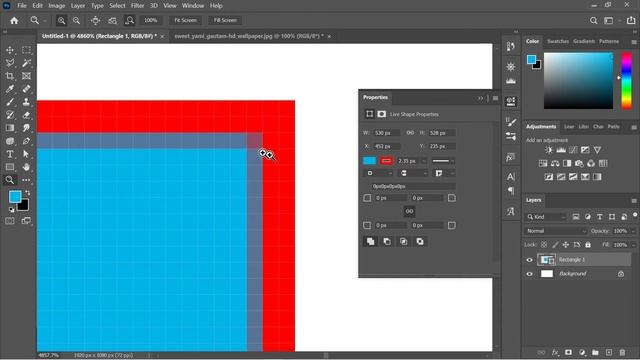Open the stroke line cap dropdown

(413, 173)
